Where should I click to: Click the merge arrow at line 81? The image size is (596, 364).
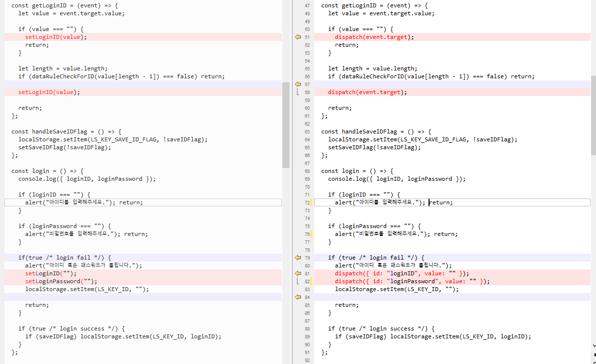point(298,273)
